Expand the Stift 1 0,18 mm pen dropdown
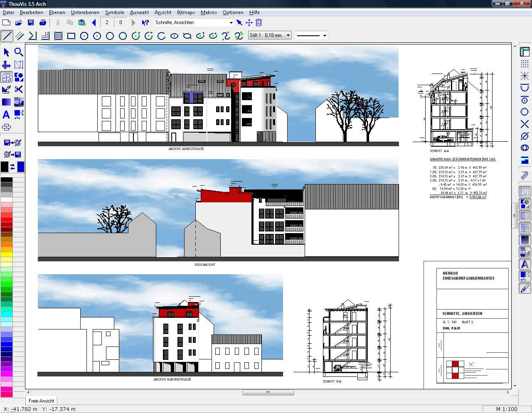Image resolution: width=532 pixels, height=413 pixels. point(288,35)
